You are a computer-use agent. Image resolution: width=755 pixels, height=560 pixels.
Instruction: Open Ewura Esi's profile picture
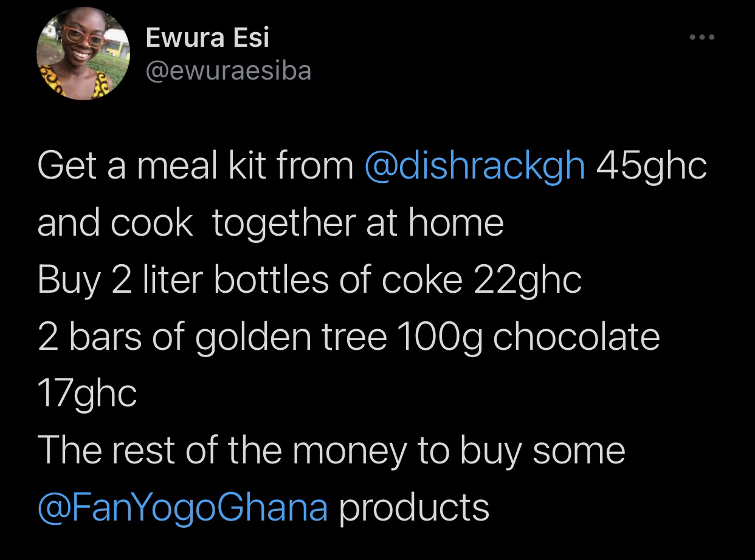tap(83, 55)
